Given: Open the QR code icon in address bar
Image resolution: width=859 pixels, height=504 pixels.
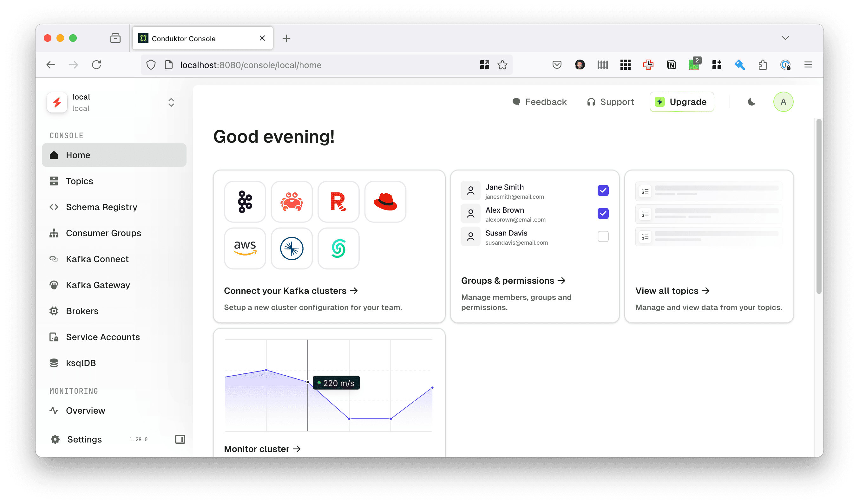Looking at the screenshot, I should (484, 65).
